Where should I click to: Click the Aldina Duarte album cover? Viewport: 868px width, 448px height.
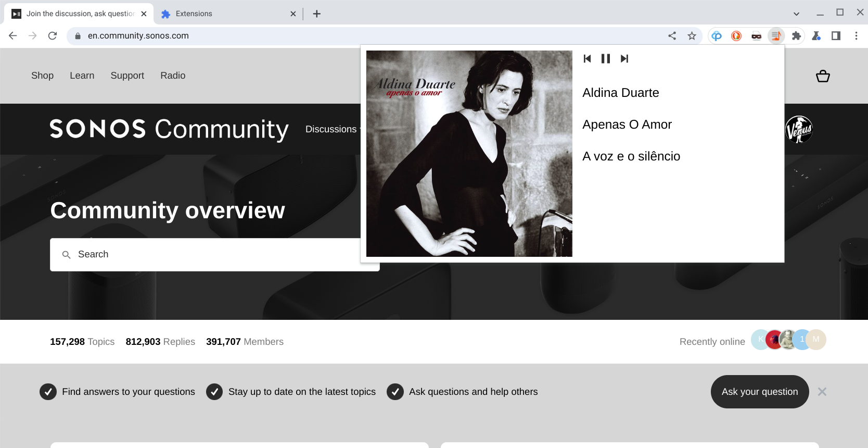469,154
